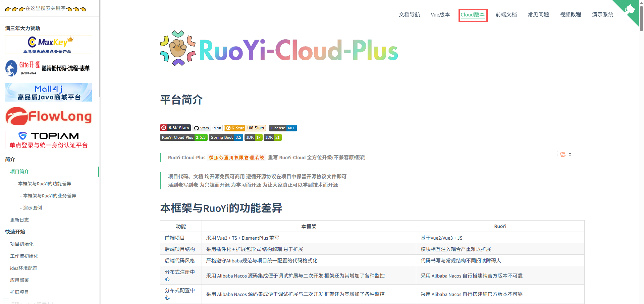This screenshot has height=304, width=644.
Task: Click the 采用 Vue3 + TS + ElementPlus 重写 cell
Action: point(309,238)
